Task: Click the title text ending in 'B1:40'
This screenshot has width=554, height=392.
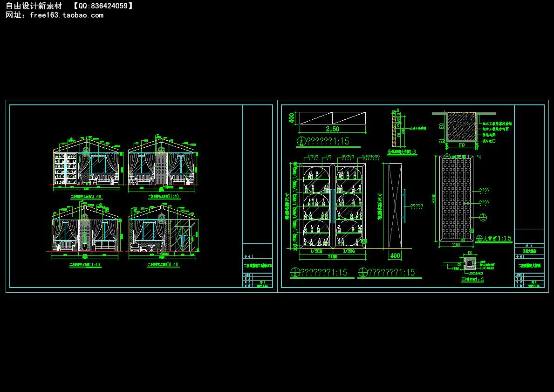Action: [164, 196]
